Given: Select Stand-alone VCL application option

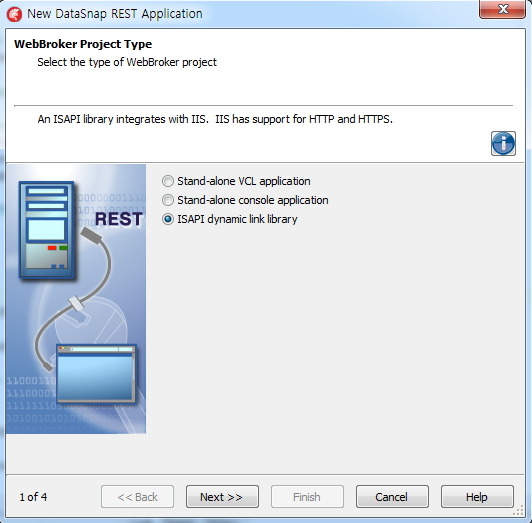Looking at the screenshot, I should 236,181.
